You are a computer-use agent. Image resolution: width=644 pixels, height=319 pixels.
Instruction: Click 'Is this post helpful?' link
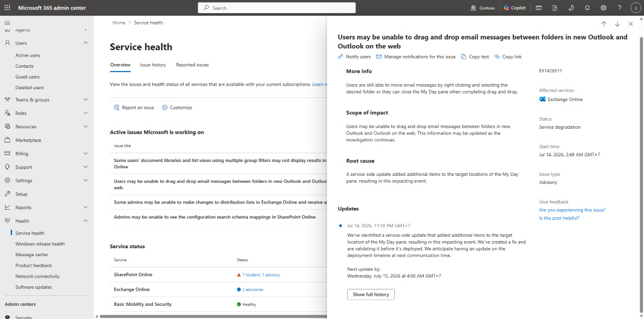[559, 218]
